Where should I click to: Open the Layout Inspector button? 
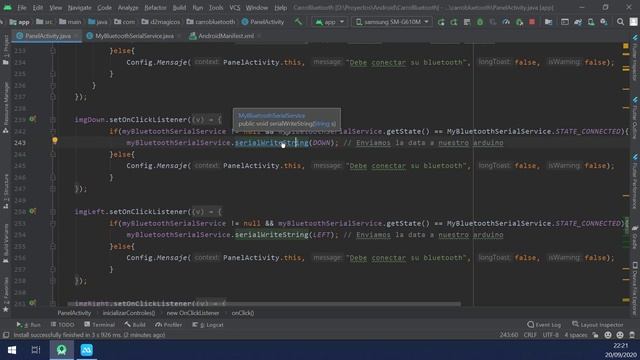click(x=598, y=325)
